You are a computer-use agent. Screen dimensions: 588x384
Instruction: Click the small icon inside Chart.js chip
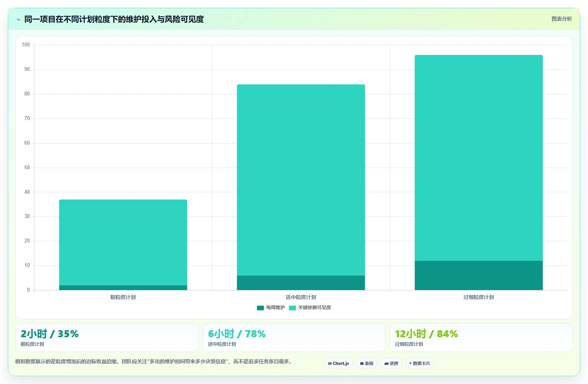(330, 363)
